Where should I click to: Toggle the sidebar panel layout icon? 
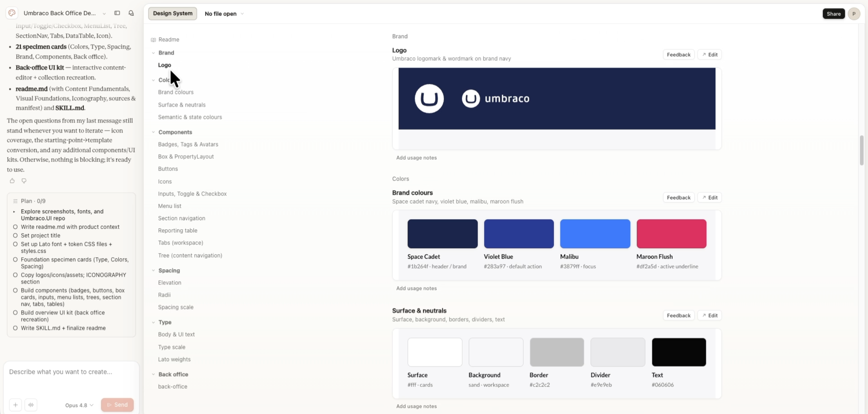pyautogui.click(x=117, y=13)
